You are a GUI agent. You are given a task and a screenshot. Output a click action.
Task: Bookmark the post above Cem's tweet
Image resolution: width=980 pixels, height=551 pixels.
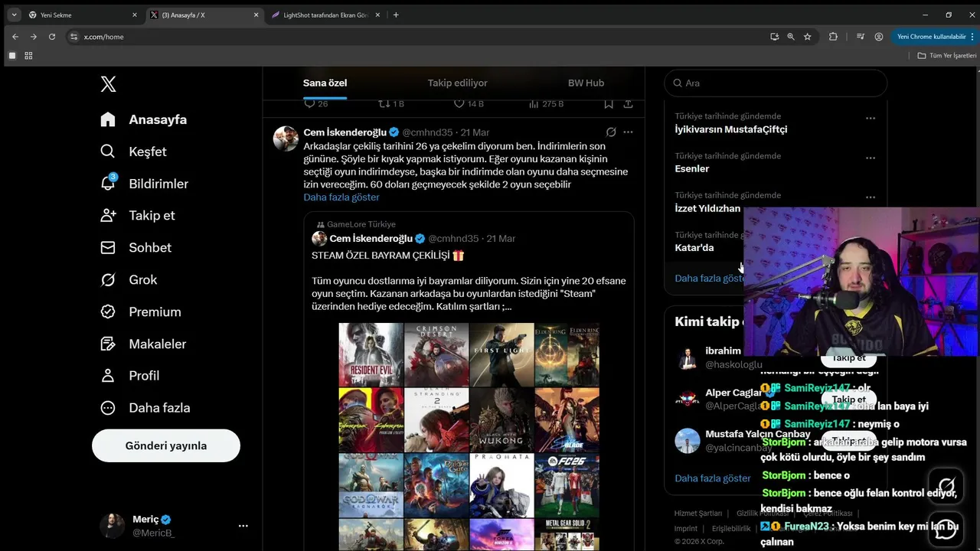pos(609,104)
